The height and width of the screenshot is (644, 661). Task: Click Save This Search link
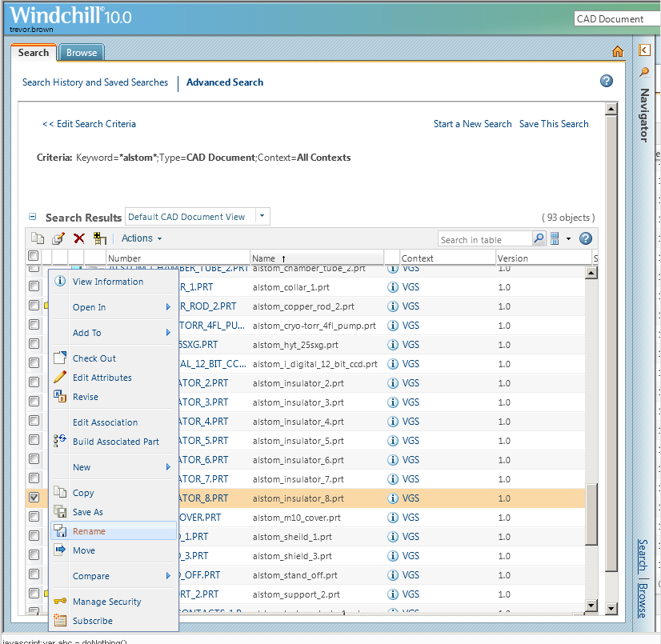(554, 124)
